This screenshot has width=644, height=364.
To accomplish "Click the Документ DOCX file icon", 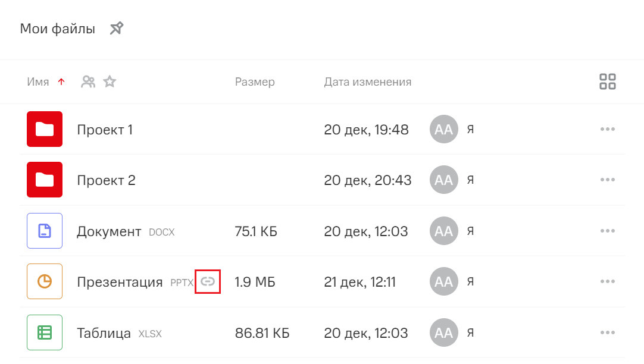I will 45,231.
